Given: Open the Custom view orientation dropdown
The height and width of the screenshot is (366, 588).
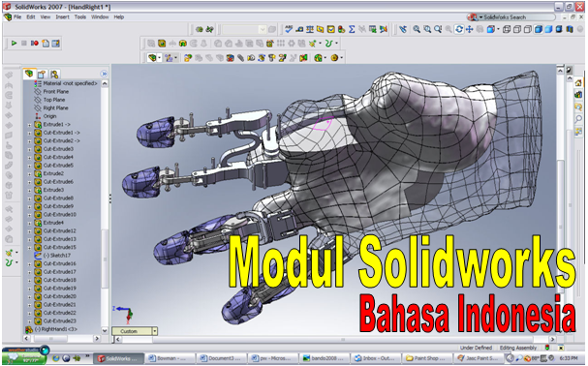Looking at the screenshot, I should 154,331.
